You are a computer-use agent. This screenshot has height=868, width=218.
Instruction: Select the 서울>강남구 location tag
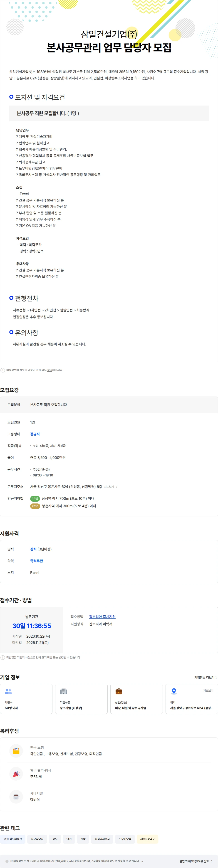pos(147,839)
